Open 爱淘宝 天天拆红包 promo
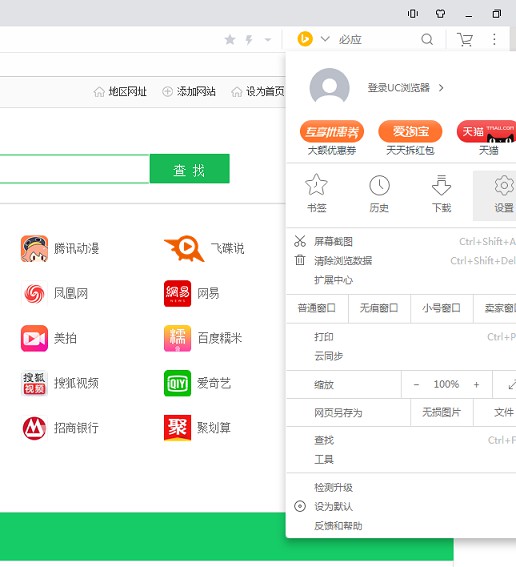The image size is (516, 567). tap(410, 138)
